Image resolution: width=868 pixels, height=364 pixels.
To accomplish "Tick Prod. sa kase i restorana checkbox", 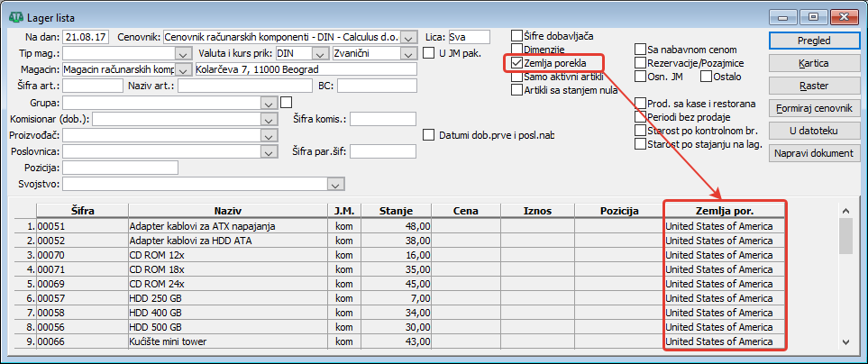I will point(640,104).
